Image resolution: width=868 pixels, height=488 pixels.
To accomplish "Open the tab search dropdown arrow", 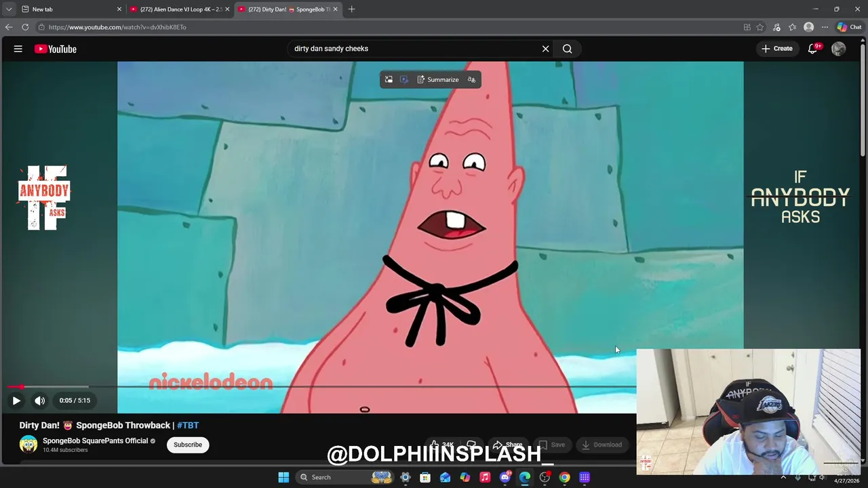I will pos(8,9).
